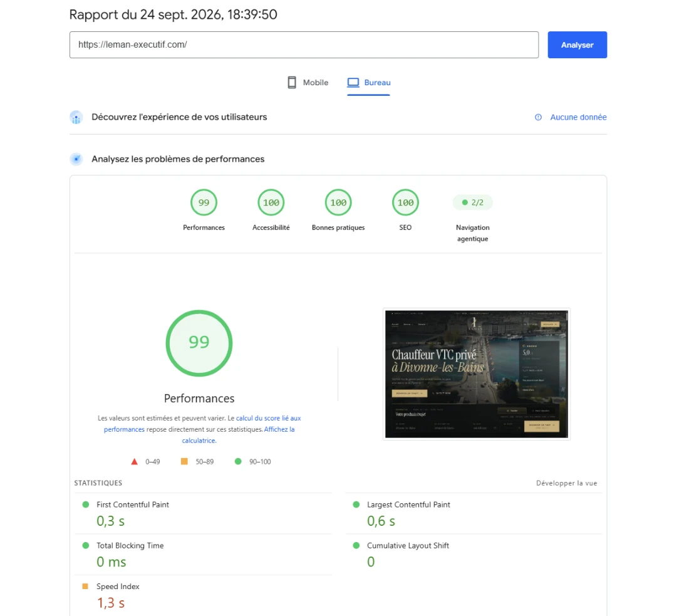
Task: Click the STATISTIQUES heading
Action: (98, 483)
